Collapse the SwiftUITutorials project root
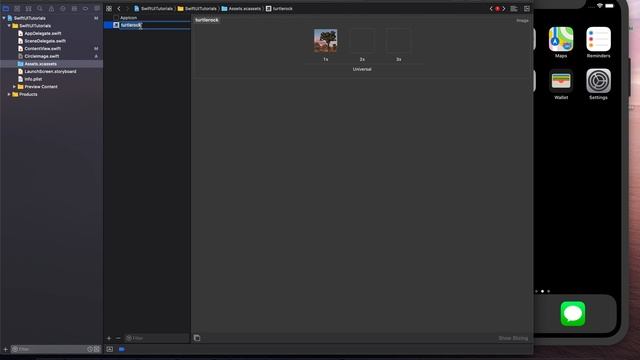Viewport: 640px width, 360px height. tap(4, 18)
